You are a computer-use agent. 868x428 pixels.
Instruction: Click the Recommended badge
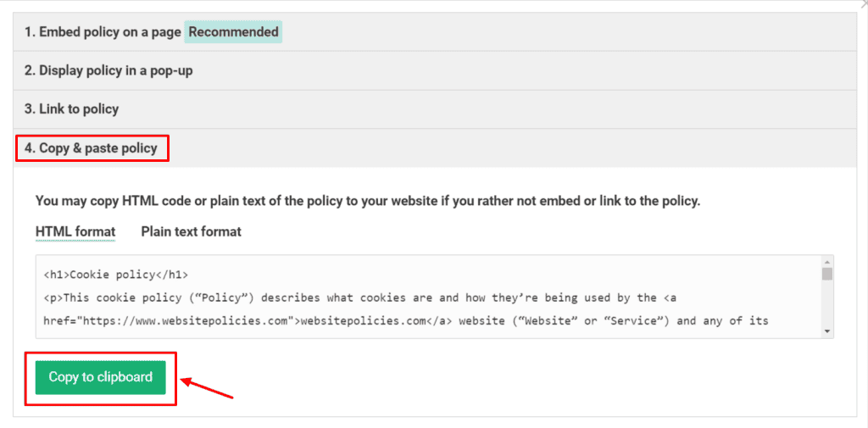pos(233,31)
